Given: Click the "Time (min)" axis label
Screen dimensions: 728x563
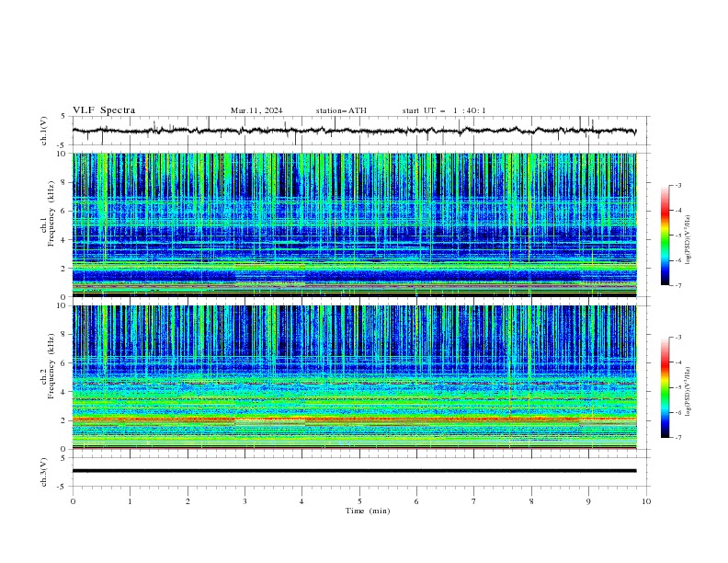Looking at the screenshot, I should click(x=368, y=511).
